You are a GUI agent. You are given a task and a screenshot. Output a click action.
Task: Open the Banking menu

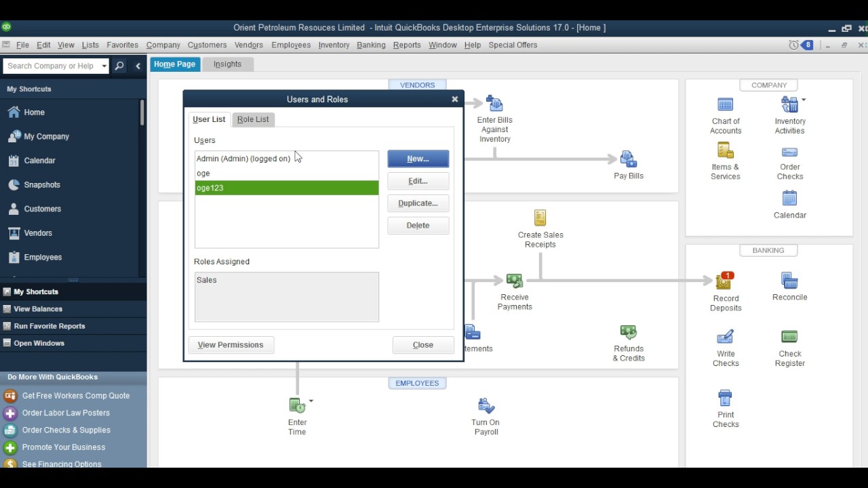(371, 45)
